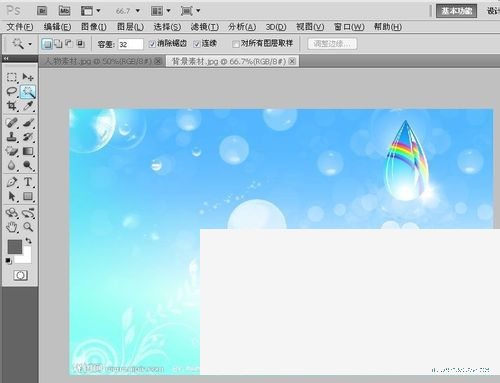Swap foreground and background colors

pyautogui.click(x=28, y=240)
